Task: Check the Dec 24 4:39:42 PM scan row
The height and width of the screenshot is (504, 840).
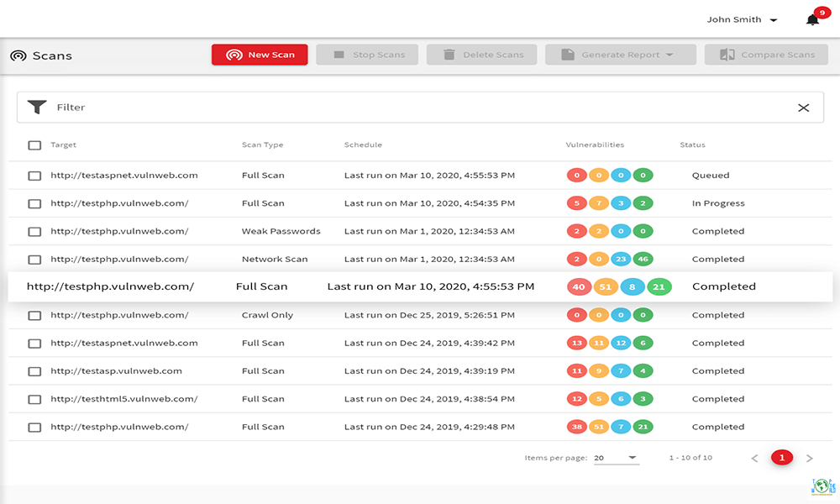Action: 34,344
